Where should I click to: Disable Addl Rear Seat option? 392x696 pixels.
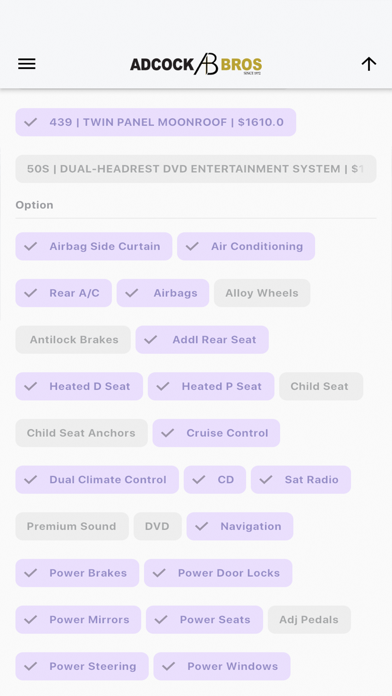point(202,340)
